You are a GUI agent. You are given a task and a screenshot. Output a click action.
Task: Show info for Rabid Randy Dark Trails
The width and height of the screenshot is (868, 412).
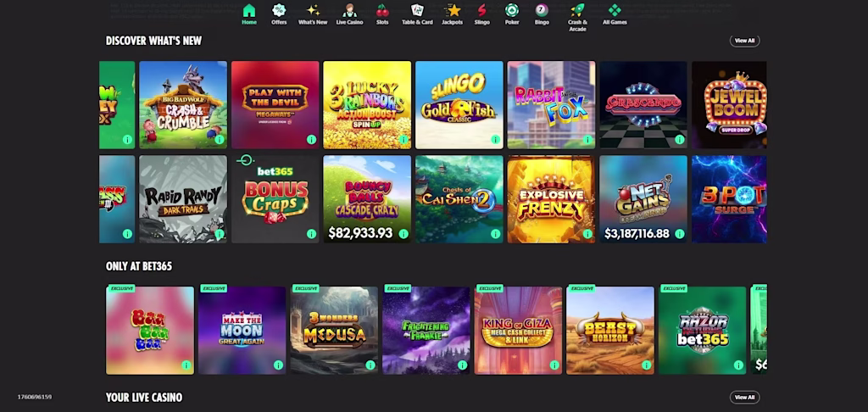coord(220,234)
